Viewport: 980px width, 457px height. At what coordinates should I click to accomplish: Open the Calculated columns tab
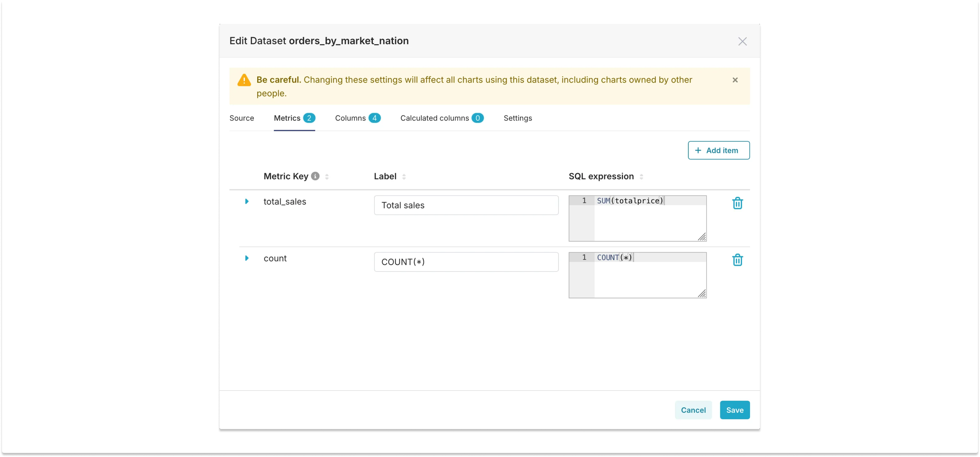(x=434, y=118)
